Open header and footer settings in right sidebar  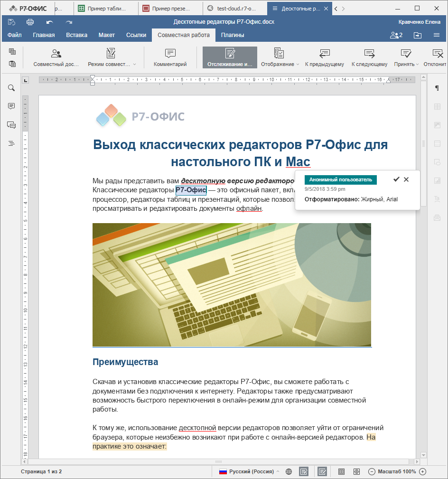point(437,143)
